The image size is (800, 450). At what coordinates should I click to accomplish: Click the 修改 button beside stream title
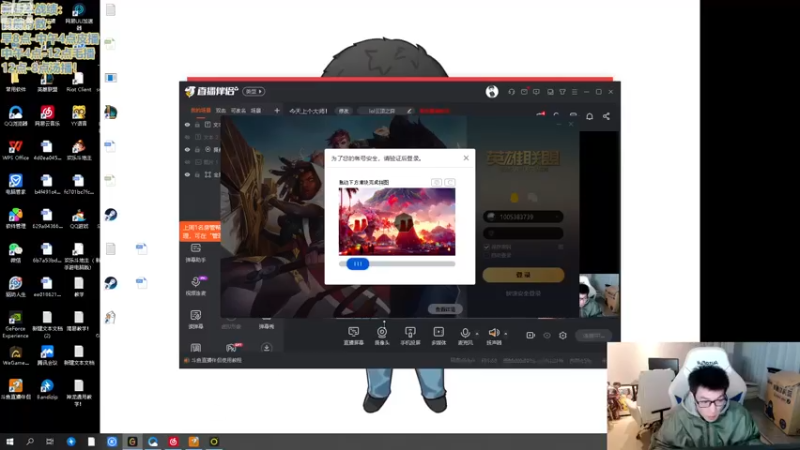point(344,111)
